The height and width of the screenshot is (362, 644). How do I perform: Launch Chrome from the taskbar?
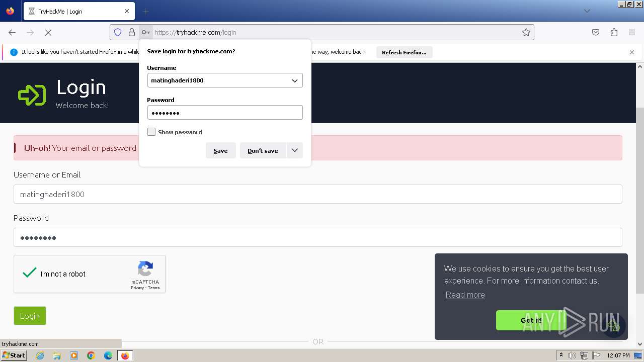coord(91,355)
